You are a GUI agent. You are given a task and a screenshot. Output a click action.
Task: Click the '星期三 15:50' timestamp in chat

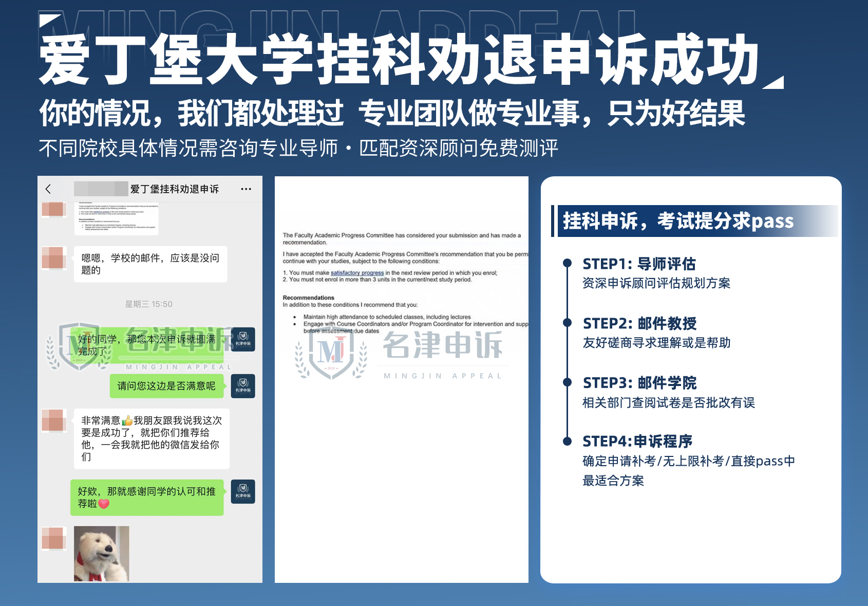[149, 304]
